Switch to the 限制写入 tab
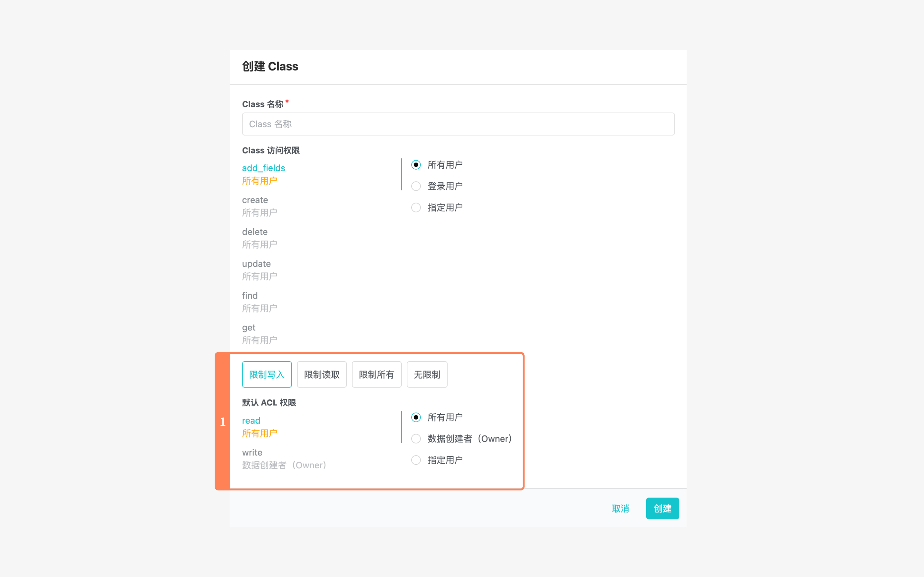The height and width of the screenshot is (577, 924). [x=267, y=374]
